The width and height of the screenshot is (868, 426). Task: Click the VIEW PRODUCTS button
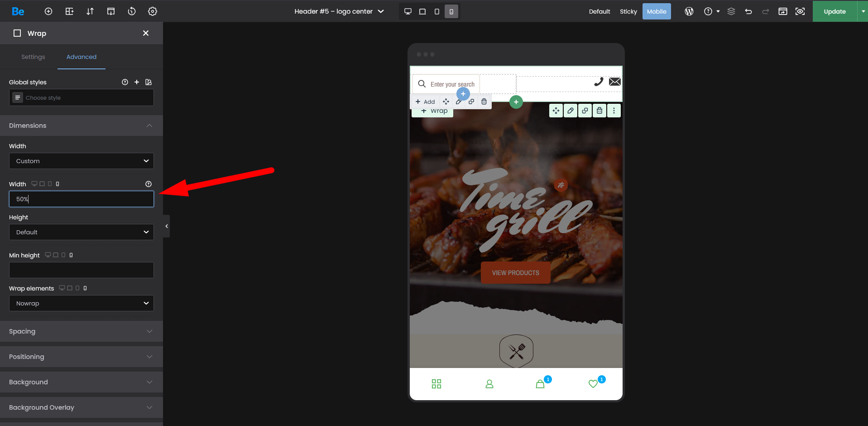(x=515, y=273)
